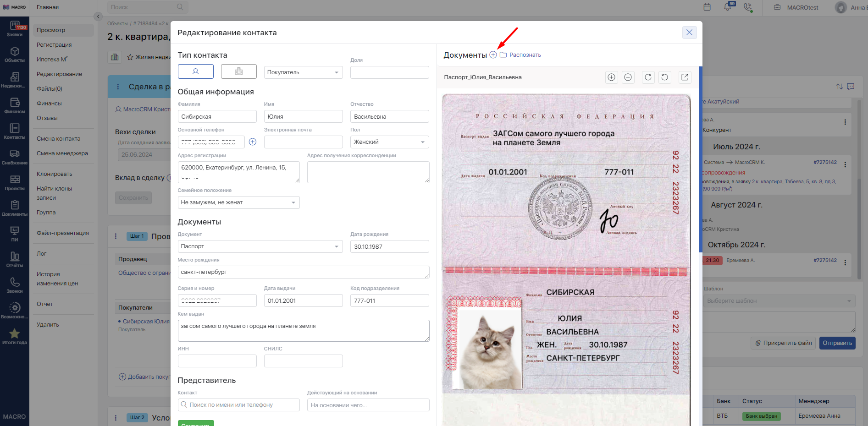
Task: Rotate passport image clockwise
Action: 648,77
